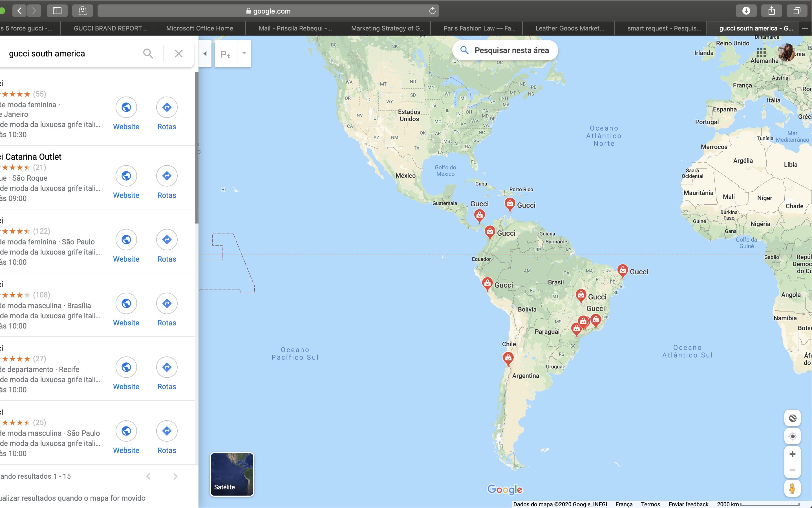This screenshot has width=812, height=508.
Task: Open the Google apps grid icon
Action: (761, 52)
